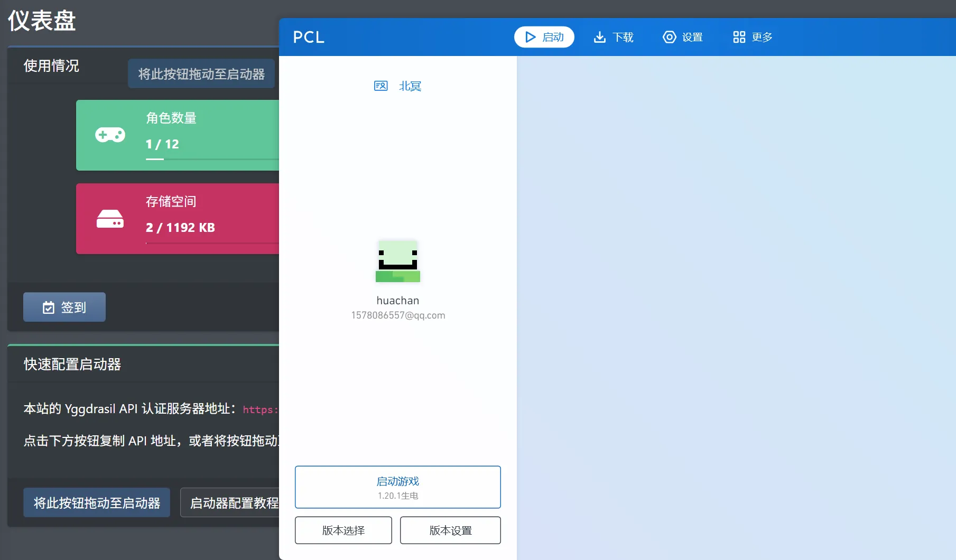The height and width of the screenshot is (560, 956).
Task: Open the 下载 tab label
Action: (x=623, y=37)
